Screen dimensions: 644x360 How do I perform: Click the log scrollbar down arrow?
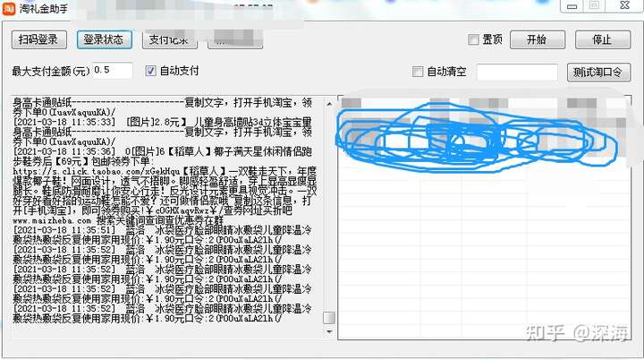point(329,331)
